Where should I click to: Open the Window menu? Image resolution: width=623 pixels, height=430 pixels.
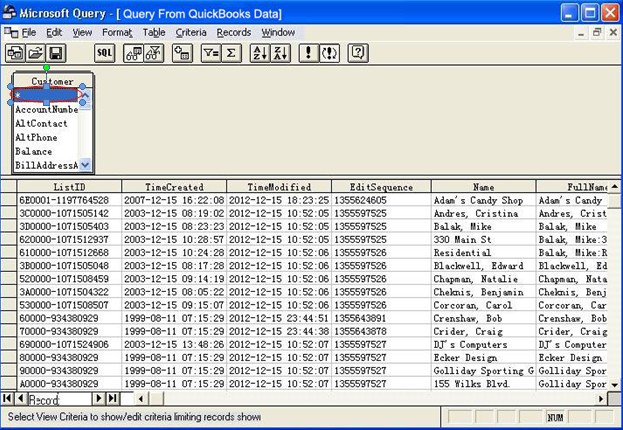[x=278, y=33]
